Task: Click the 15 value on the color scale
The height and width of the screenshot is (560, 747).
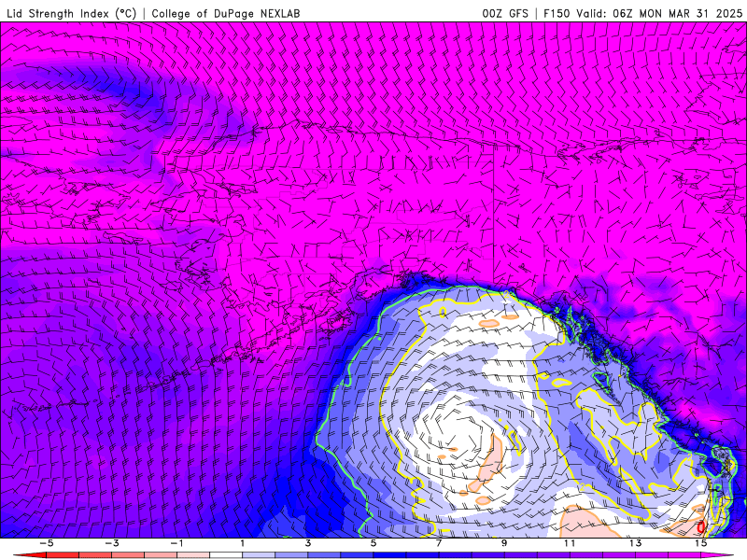Action: click(x=701, y=543)
